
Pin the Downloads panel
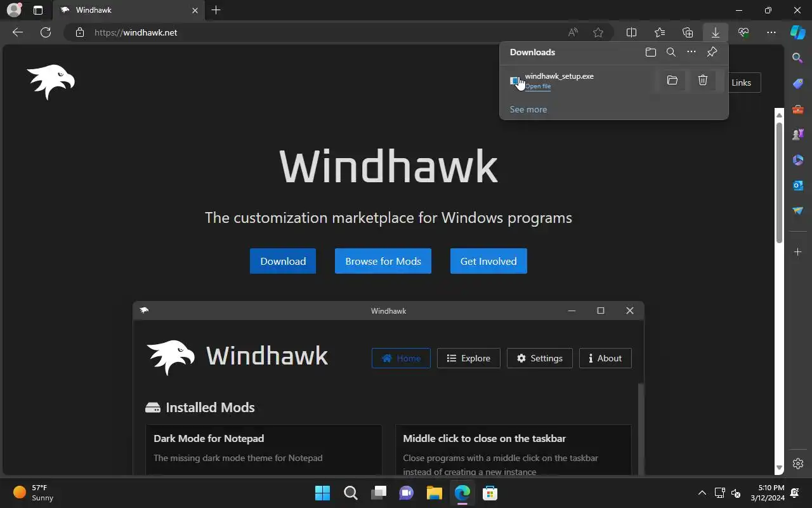point(712,52)
